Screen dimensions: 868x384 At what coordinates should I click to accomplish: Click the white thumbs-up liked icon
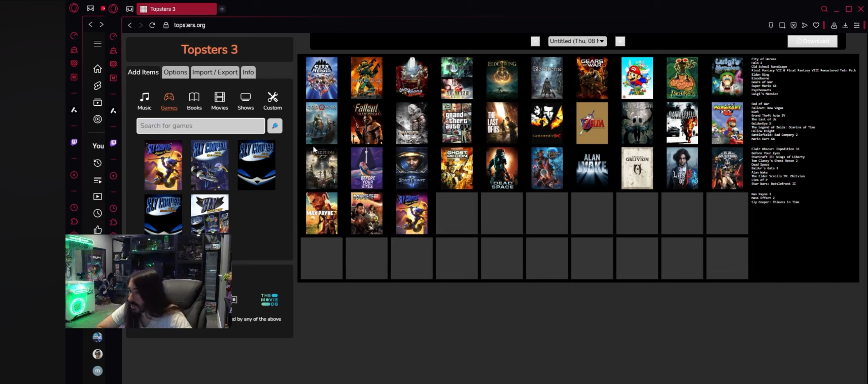point(98,229)
